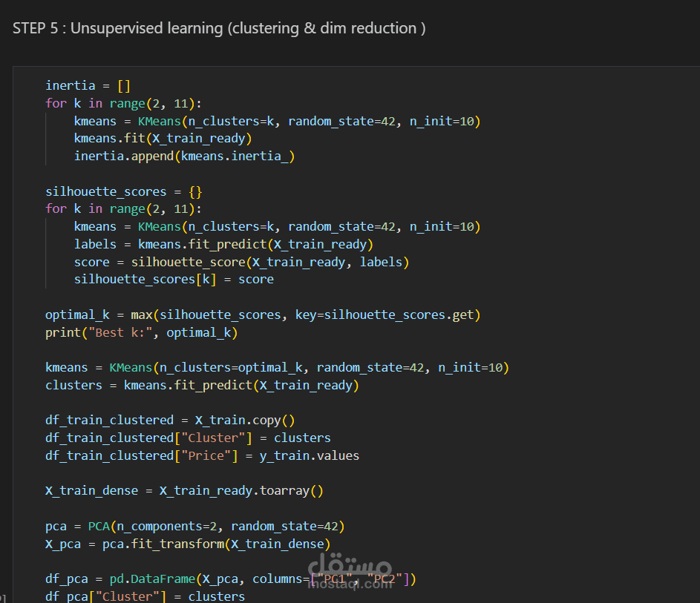Click the df_train_clustered["Cluster"] assignment line
Viewport: 700px width, 603px height.
tap(188, 438)
